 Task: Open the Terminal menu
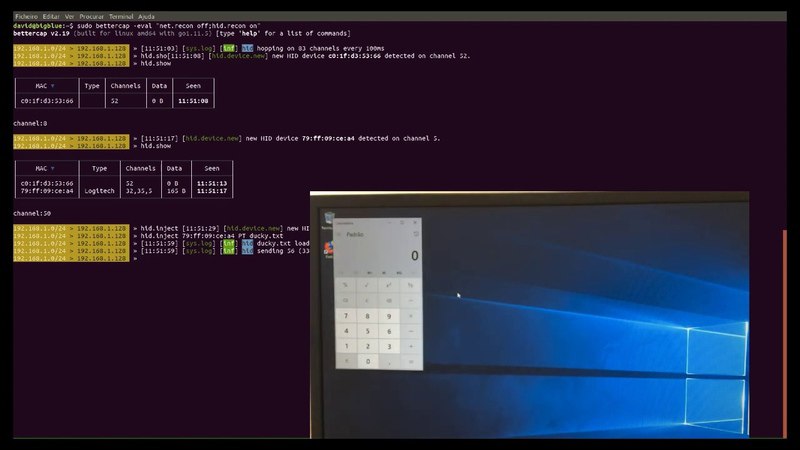tap(121, 16)
